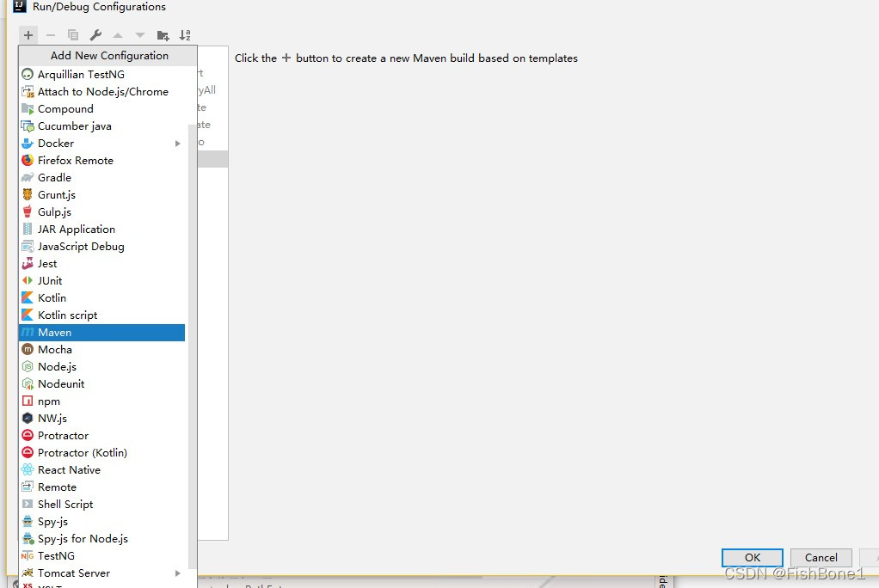Open Edit Templates via the wrench icon
The image size is (879, 588).
[x=95, y=35]
